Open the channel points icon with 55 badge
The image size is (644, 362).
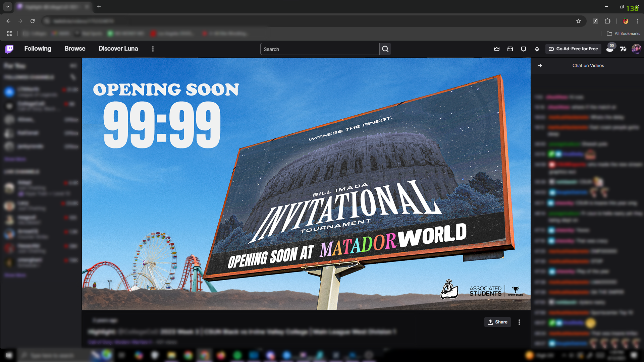(x=610, y=49)
